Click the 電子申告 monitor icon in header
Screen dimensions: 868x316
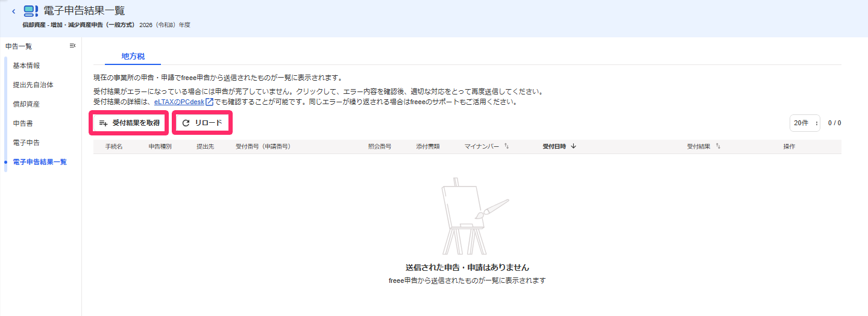30,11
